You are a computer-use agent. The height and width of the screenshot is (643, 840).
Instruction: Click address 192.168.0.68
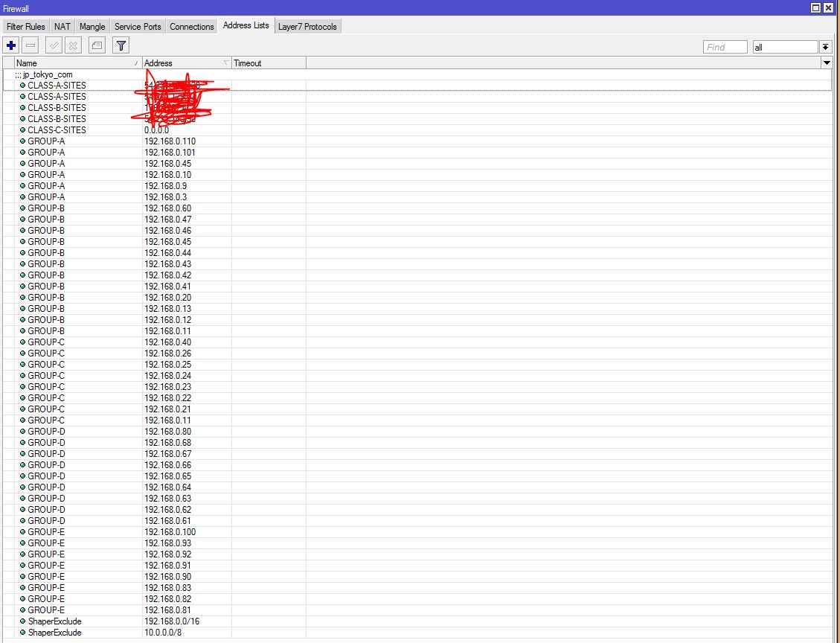[167, 443]
